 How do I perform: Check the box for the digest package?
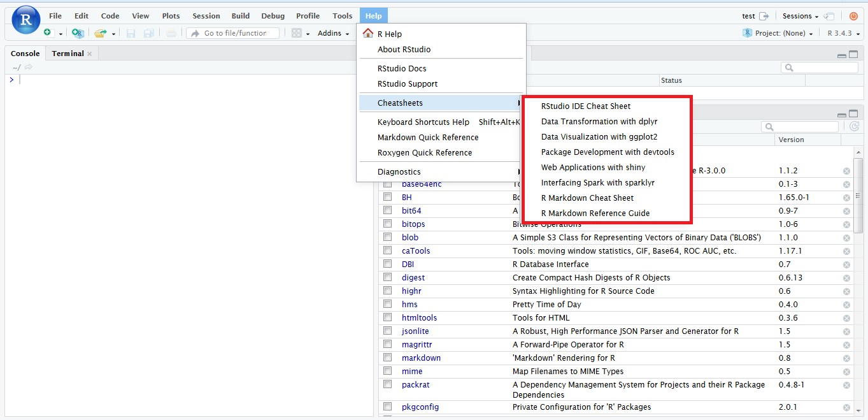(x=387, y=277)
